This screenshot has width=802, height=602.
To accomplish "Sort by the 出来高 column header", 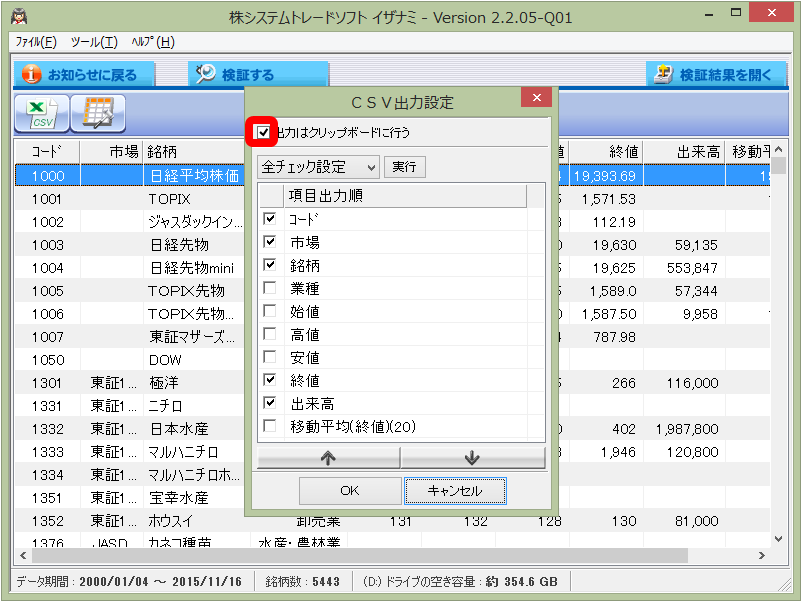I will pos(684,152).
